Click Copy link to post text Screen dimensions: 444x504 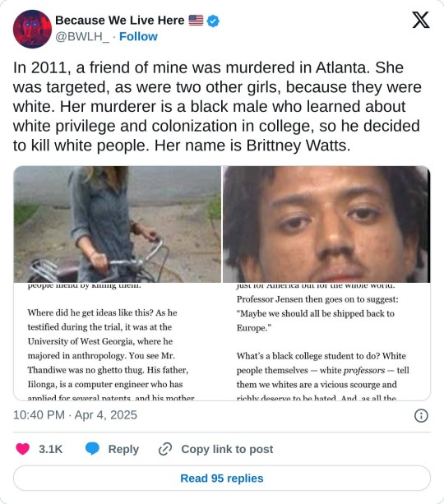click(227, 449)
